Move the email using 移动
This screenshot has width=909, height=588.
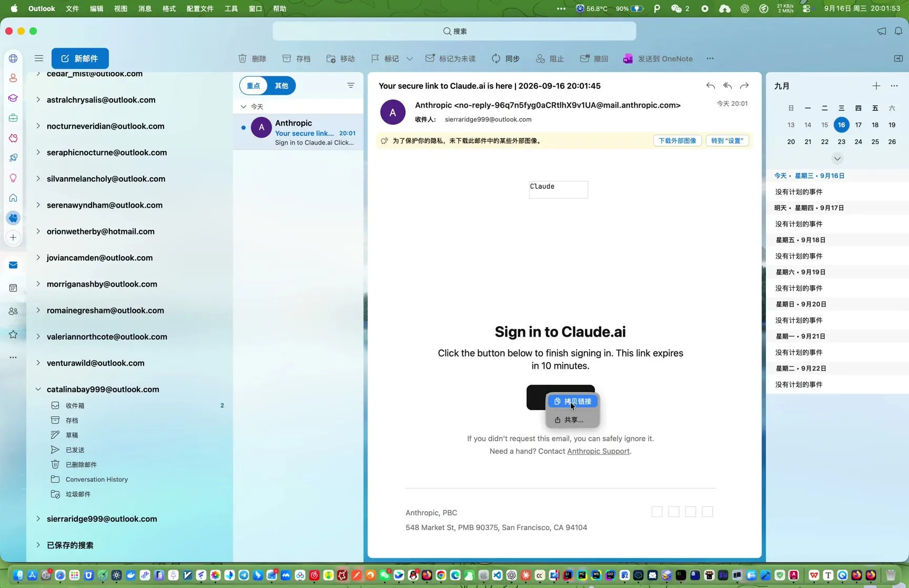340,58
